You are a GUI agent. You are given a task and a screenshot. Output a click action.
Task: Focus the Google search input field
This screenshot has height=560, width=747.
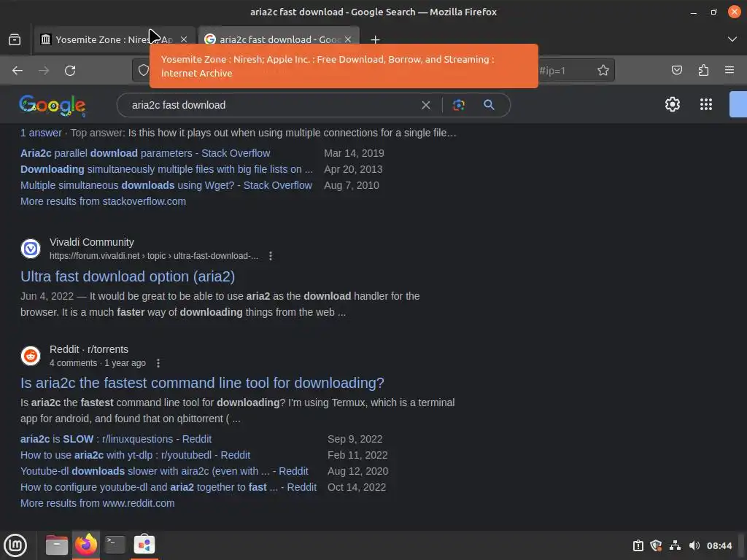274,105
